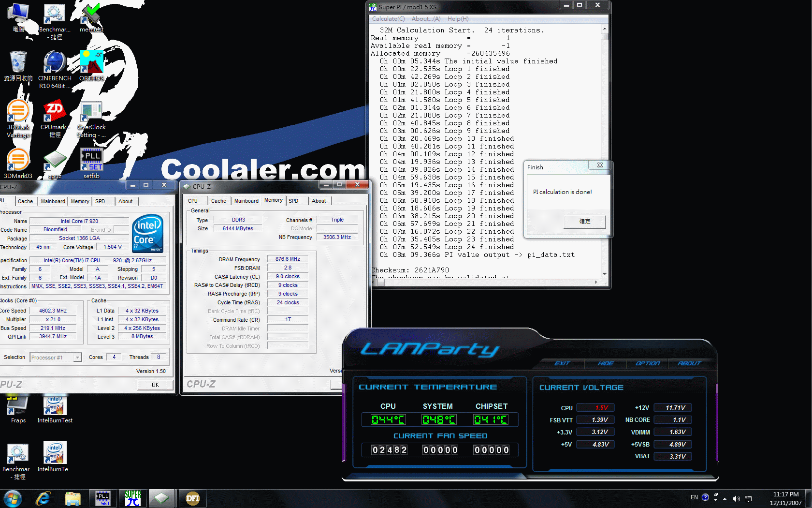Click the NB Frequency value 3506.3 MHz
Viewport: 812px width, 508px height.
click(337, 237)
